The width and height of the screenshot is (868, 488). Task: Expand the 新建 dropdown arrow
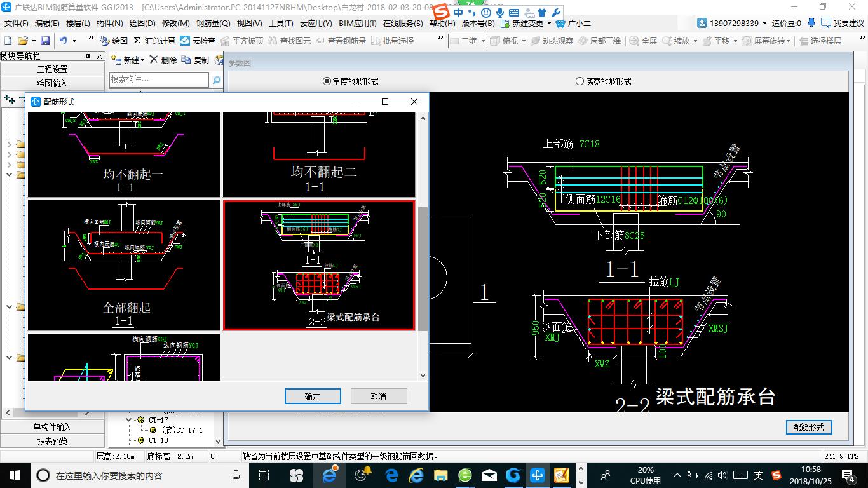(143, 60)
